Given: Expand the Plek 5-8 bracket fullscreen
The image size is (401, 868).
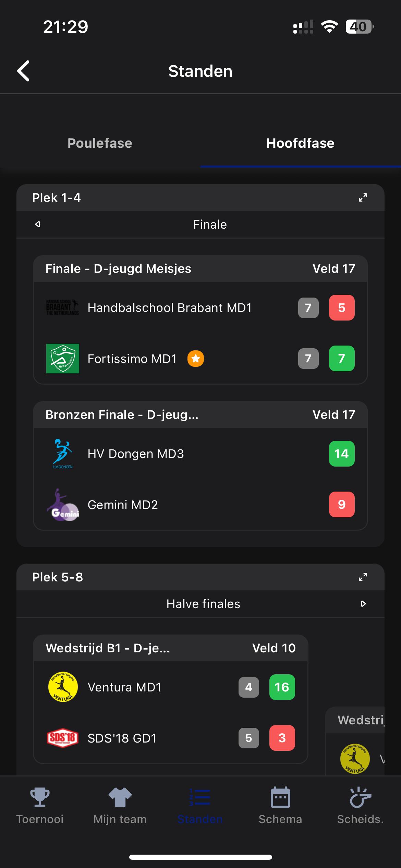Looking at the screenshot, I should click(363, 577).
